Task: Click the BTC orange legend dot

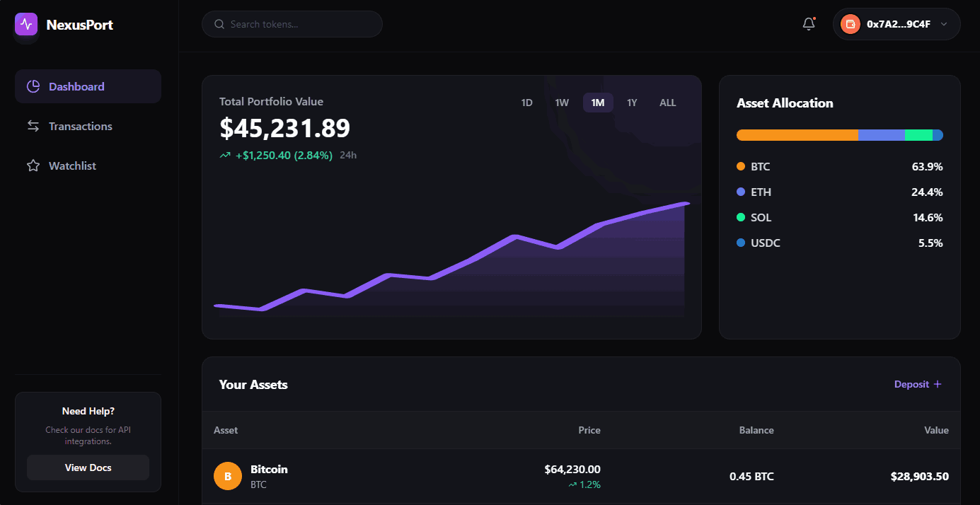Action: coord(741,166)
